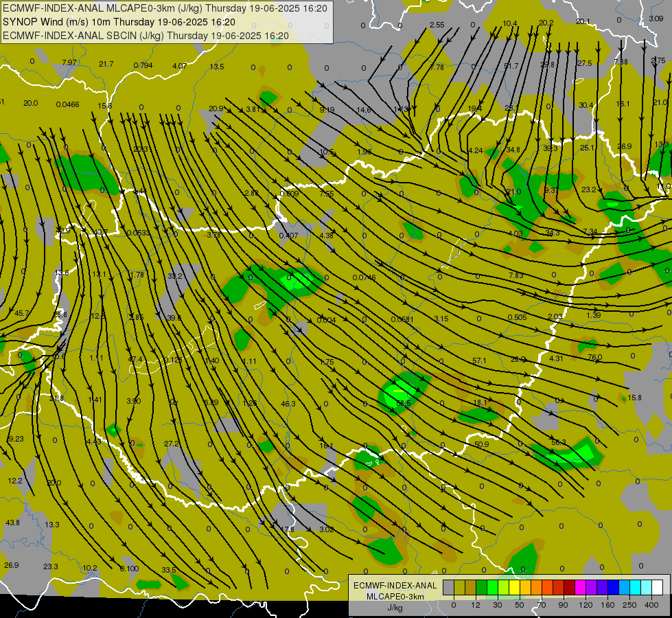The width and height of the screenshot is (672, 618).
Task: Click the 9.19 value on the map
Action: pyautogui.click(x=327, y=111)
